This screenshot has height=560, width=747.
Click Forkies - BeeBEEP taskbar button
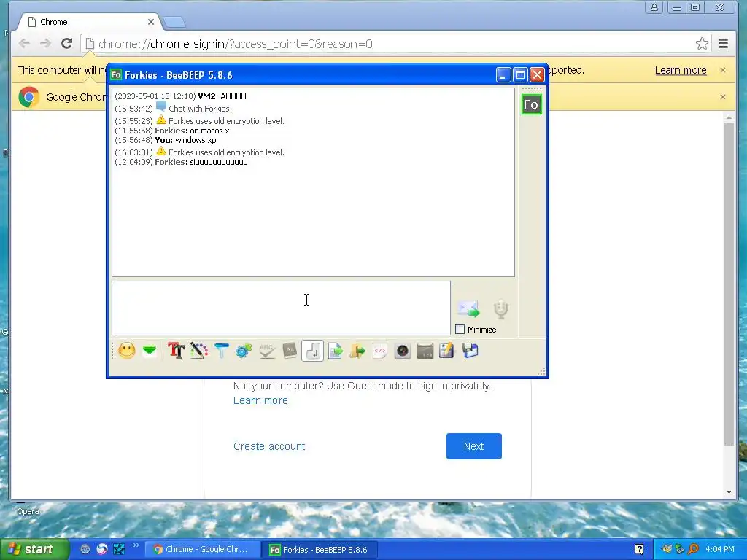click(x=320, y=549)
